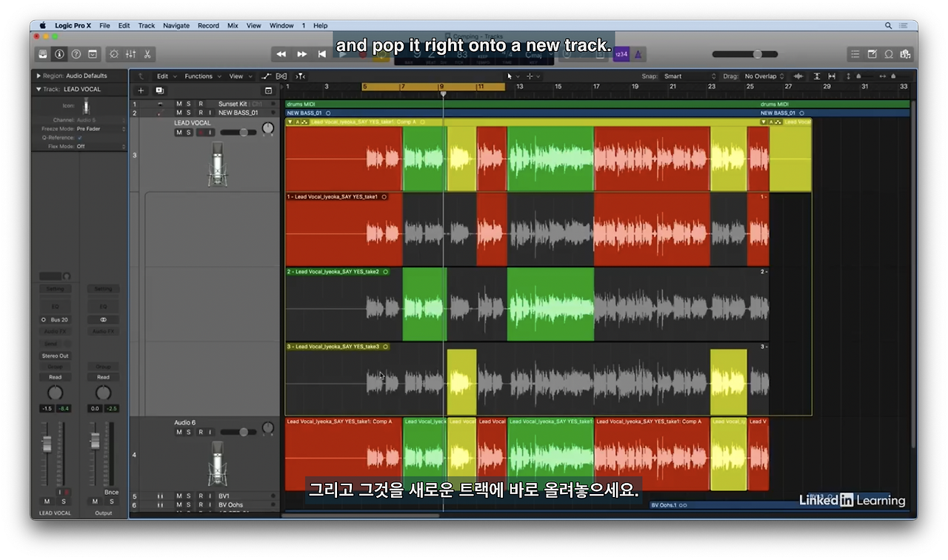
Task: Open the Mixer faders icon
Action: click(x=130, y=54)
